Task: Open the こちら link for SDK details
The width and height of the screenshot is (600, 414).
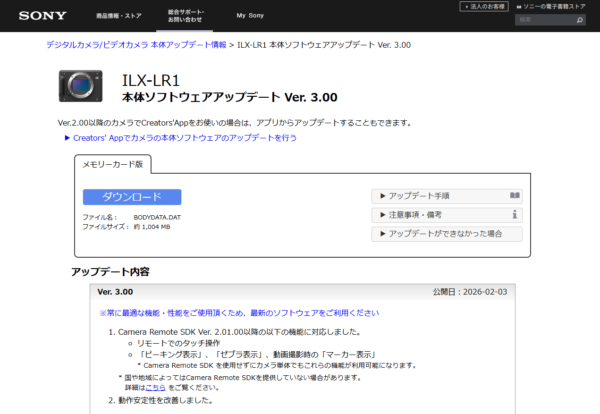Action: (x=155, y=388)
